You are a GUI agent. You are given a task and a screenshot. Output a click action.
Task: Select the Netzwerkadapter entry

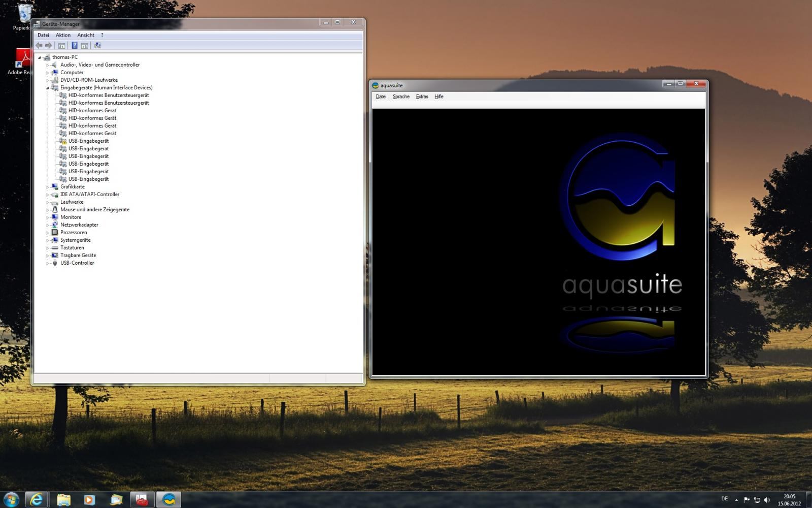tap(79, 225)
